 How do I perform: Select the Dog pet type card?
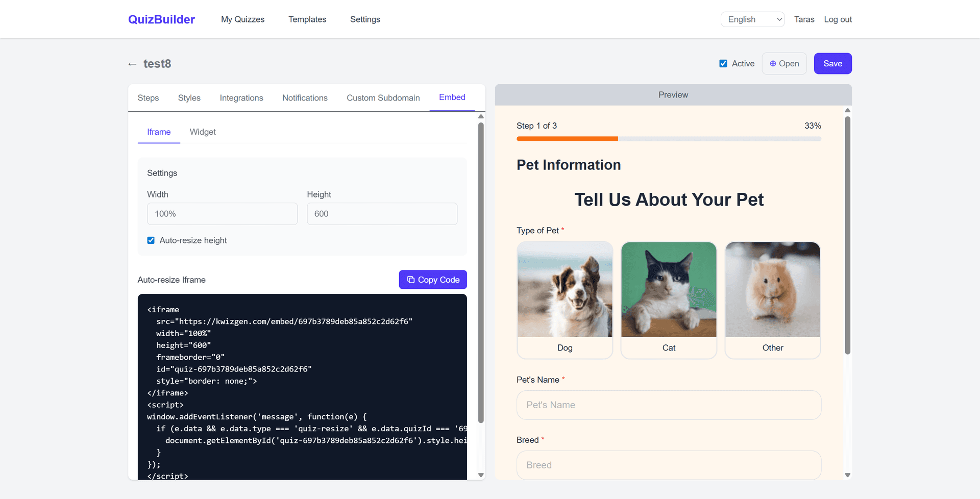(565, 300)
